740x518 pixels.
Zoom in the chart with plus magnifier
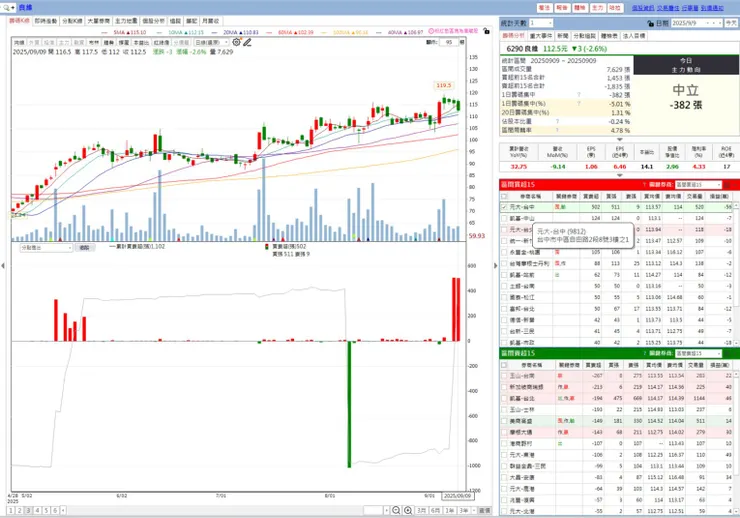(408, 510)
